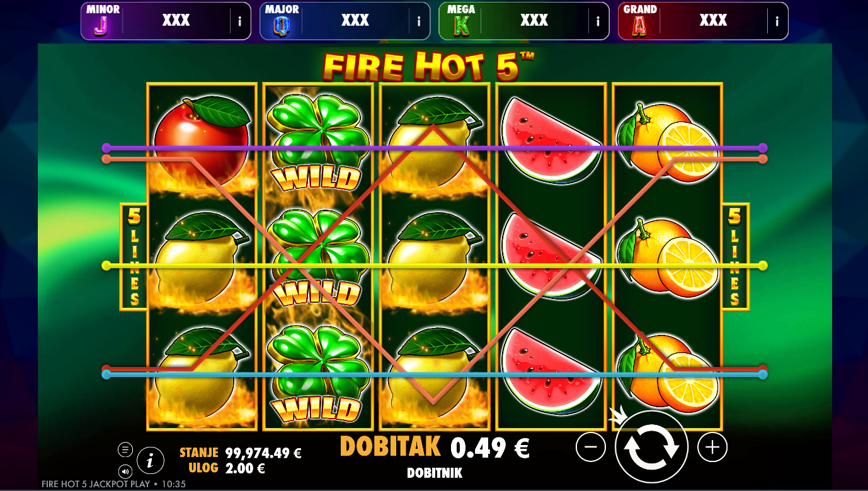Select the MINOR jackpot panel

pyautogui.click(x=166, y=21)
